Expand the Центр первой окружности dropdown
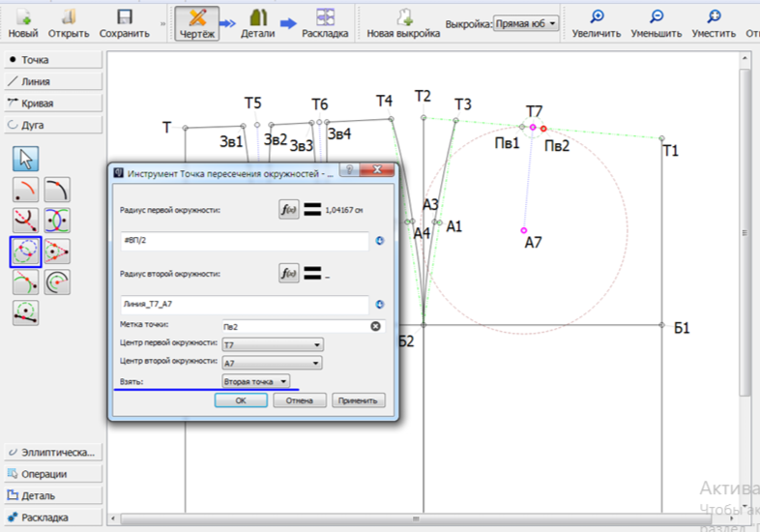 pos(272,344)
